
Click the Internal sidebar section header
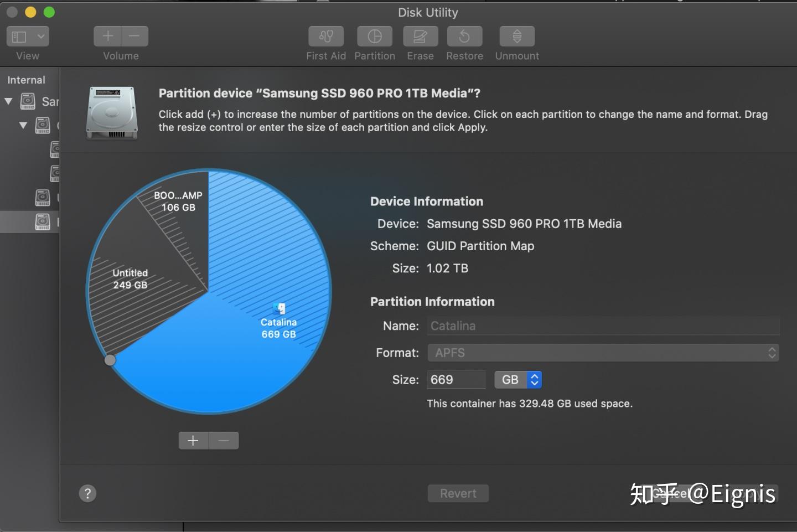point(26,80)
